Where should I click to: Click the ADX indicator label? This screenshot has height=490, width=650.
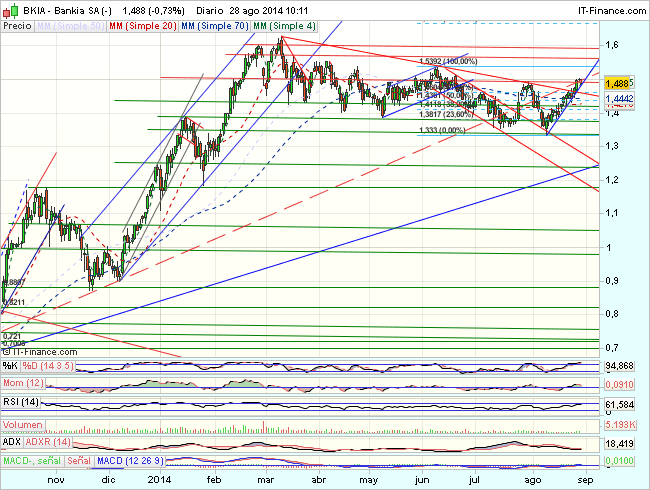(x=12, y=442)
